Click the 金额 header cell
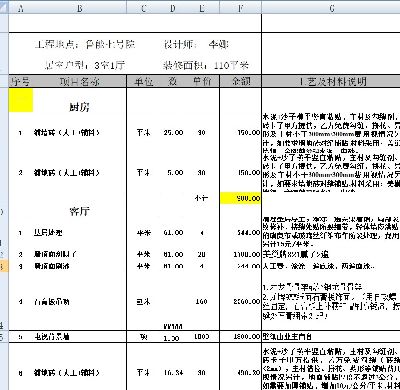Viewport: 400px width, 390px height. (240, 81)
